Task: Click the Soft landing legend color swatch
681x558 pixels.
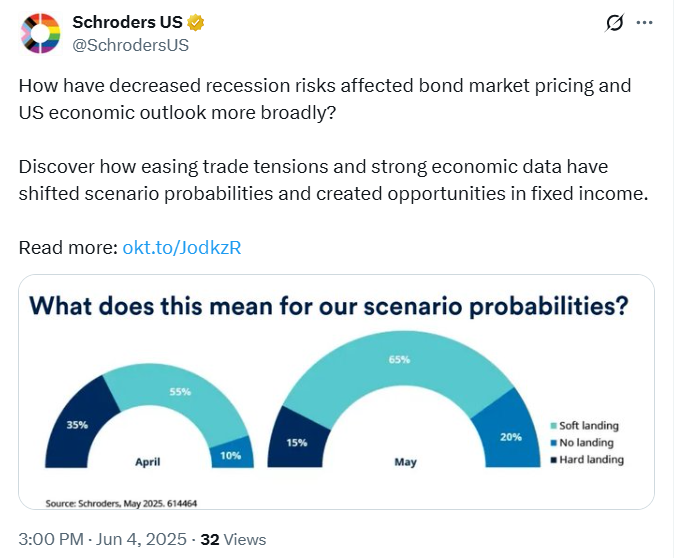Action: pos(552,425)
